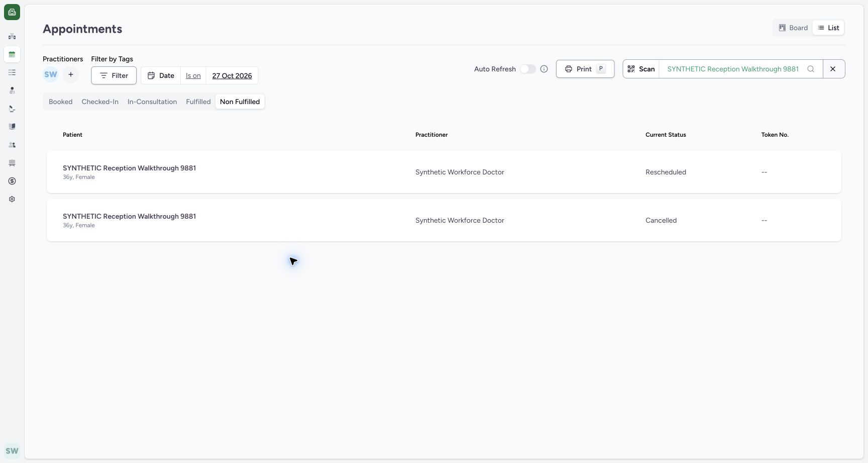Click the Practitioner column header
868x463 pixels.
(x=431, y=135)
